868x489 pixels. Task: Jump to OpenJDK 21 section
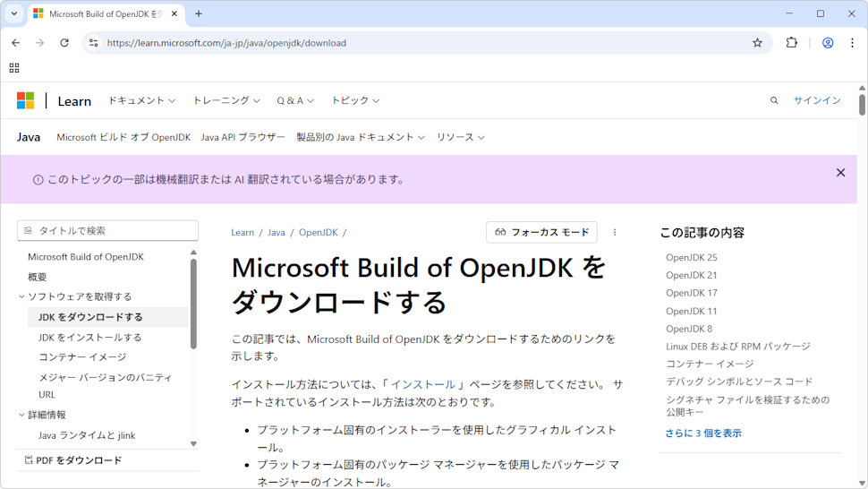tap(692, 275)
